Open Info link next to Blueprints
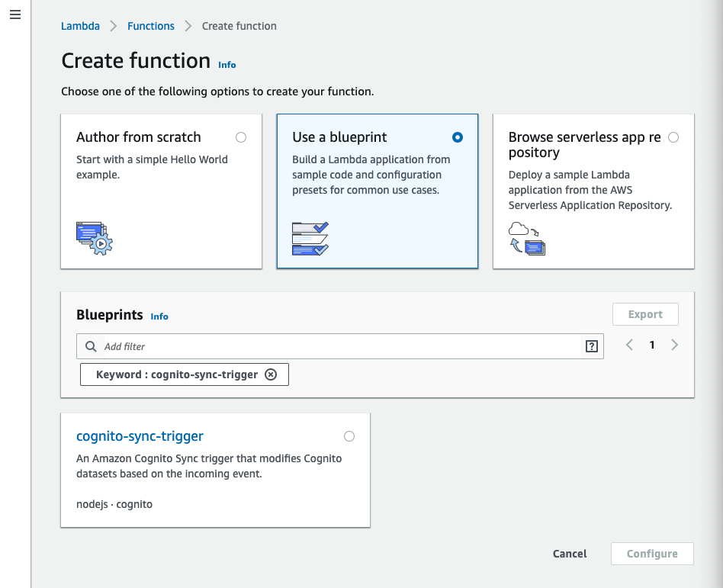Screen dimensions: 723x588 tap(159, 316)
